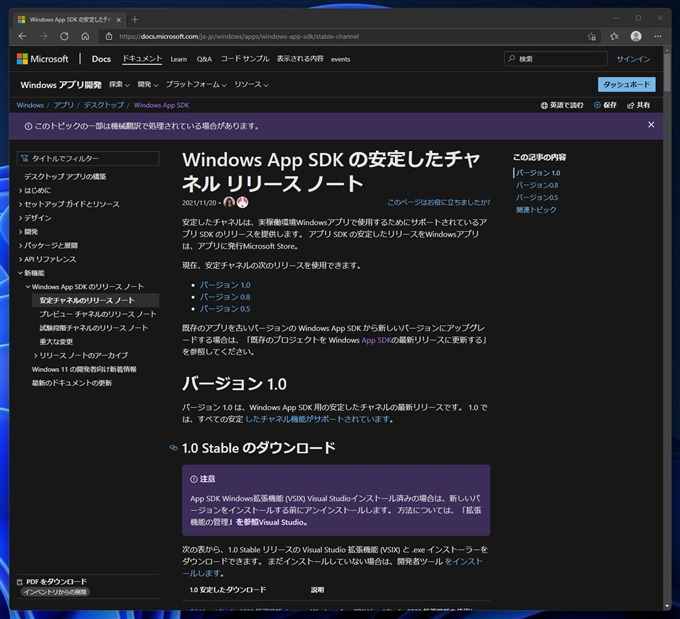Select the ドキュメント nav tab
This screenshot has width=680, height=619.
[142, 59]
